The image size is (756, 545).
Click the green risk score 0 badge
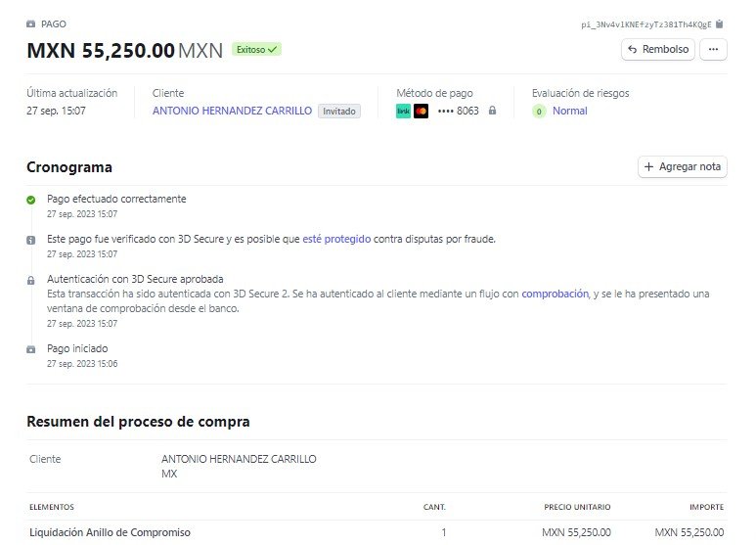click(x=539, y=112)
